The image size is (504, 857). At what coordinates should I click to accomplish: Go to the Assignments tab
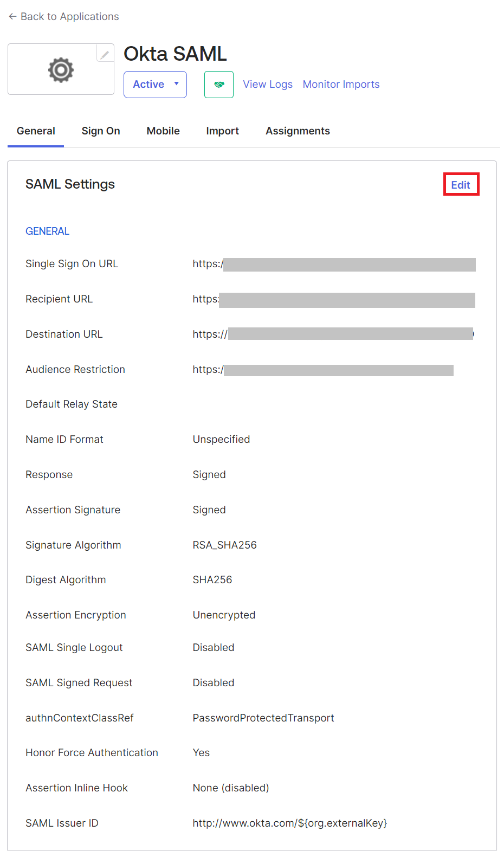[298, 131]
